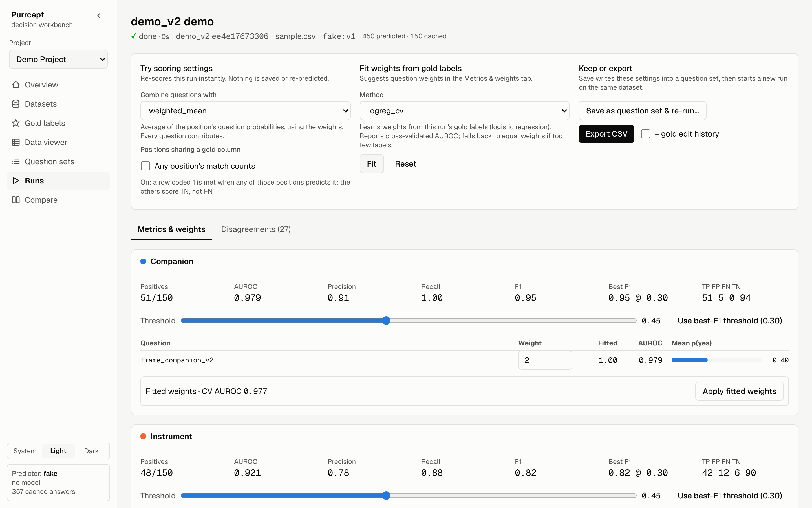Click Apply fitted weights button
The width and height of the screenshot is (812, 508).
[x=739, y=391]
